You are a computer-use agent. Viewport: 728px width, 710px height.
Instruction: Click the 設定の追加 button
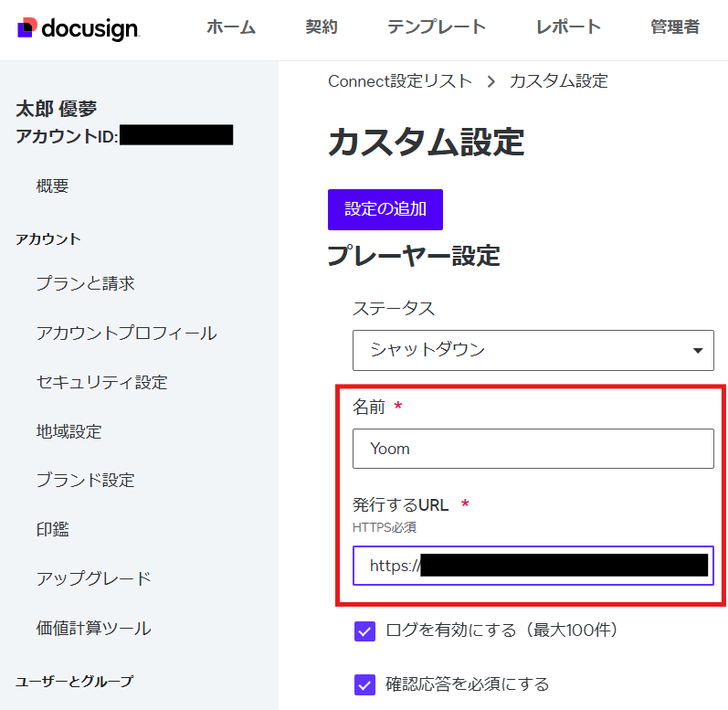pos(385,209)
